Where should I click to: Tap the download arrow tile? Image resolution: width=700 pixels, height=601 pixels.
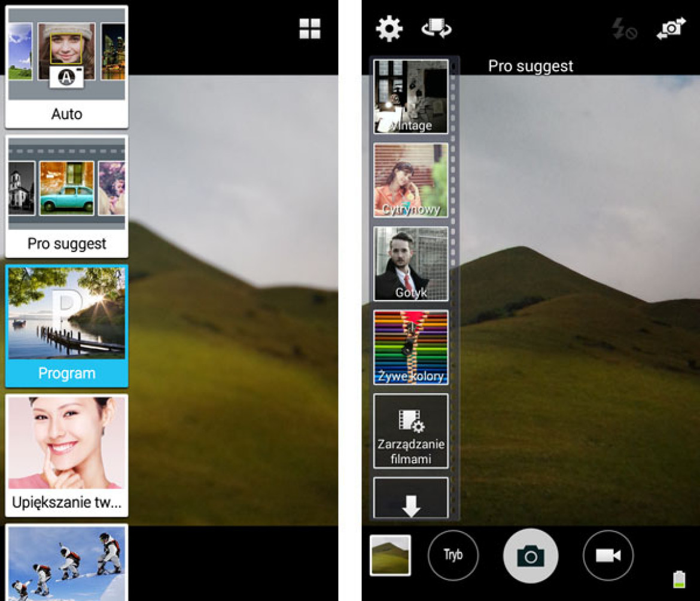[410, 498]
